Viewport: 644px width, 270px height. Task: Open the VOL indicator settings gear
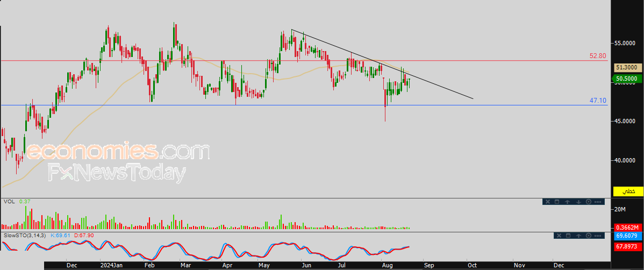588,202
